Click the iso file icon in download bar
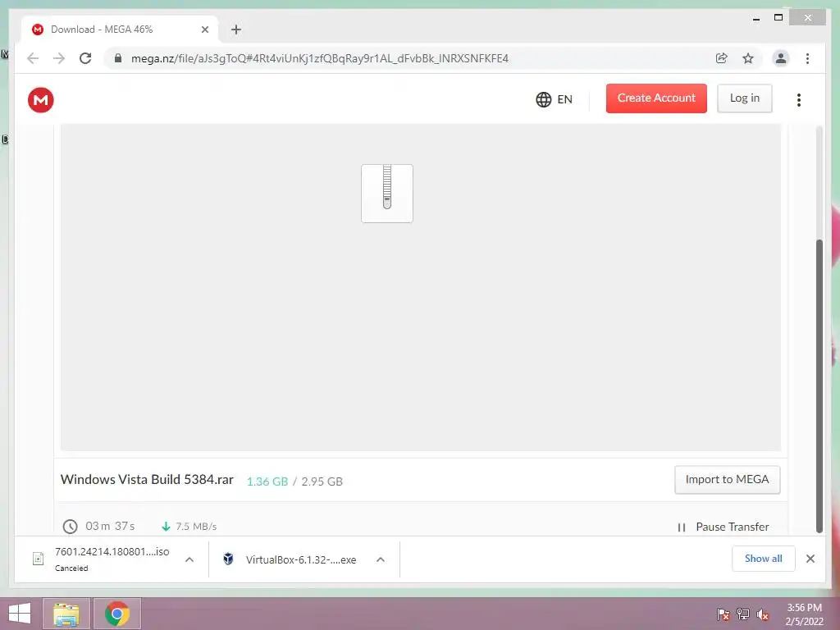The width and height of the screenshot is (840, 630). point(38,559)
